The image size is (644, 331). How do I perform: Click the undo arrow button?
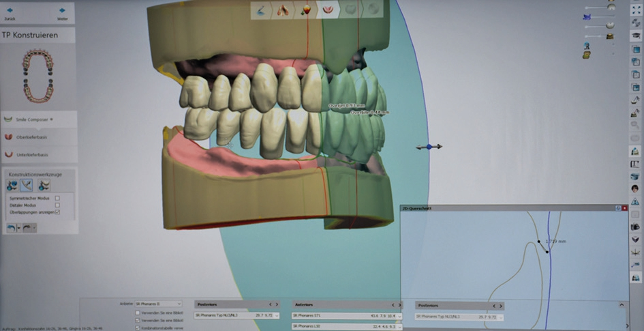point(12,228)
